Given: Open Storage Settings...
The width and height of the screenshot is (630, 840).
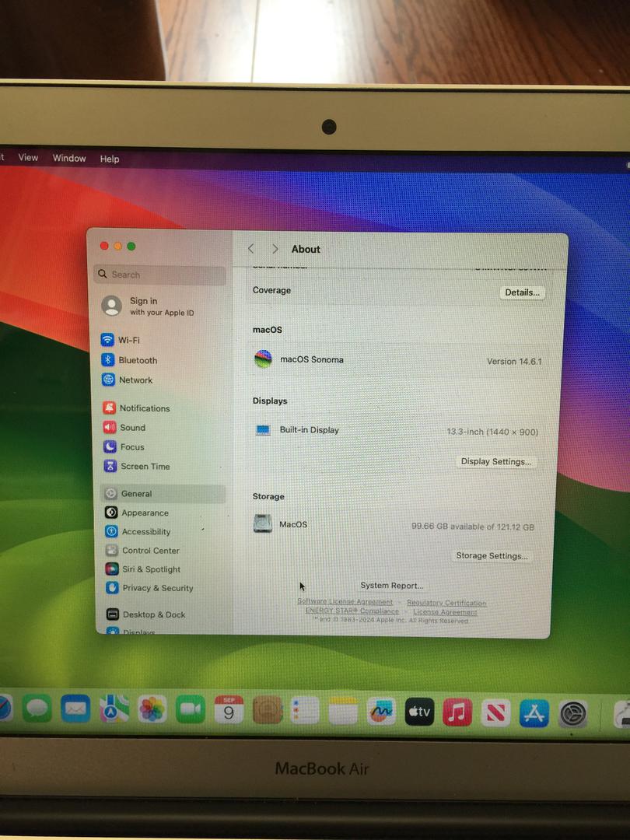Looking at the screenshot, I should click(492, 555).
